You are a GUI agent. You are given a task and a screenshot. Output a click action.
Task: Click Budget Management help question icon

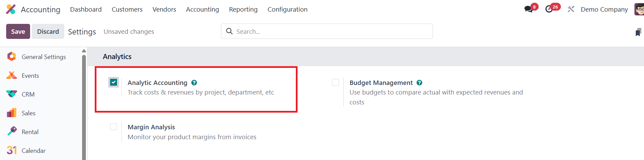(419, 83)
